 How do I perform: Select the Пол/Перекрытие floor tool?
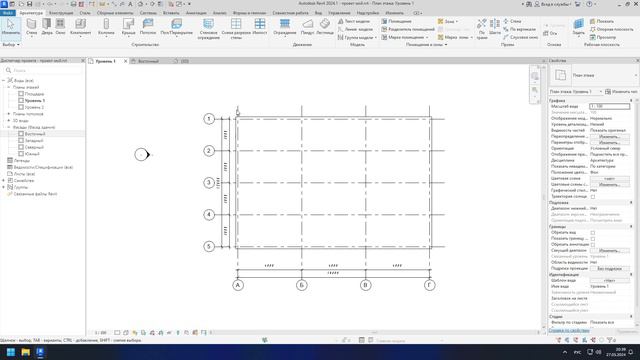[x=176, y=27]
